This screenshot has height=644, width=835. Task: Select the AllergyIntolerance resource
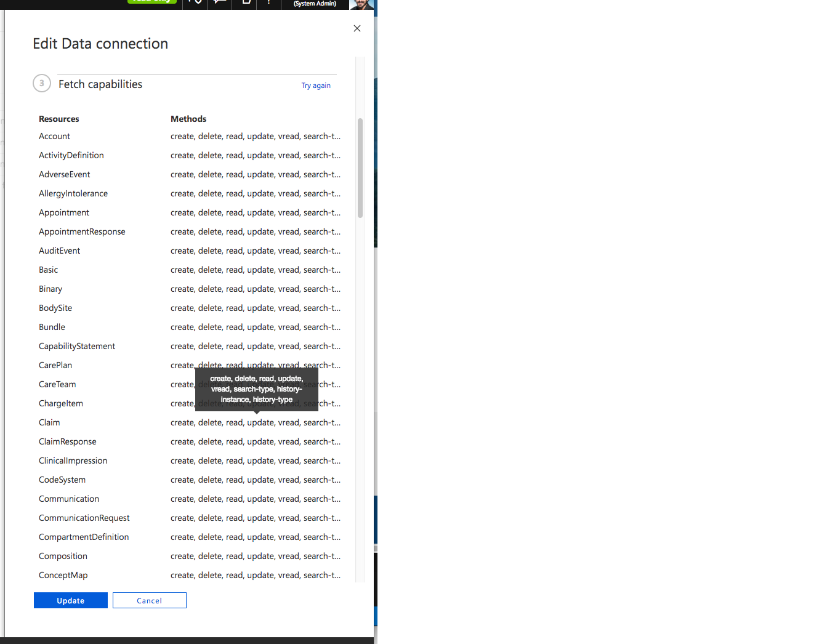click(73, 193)
